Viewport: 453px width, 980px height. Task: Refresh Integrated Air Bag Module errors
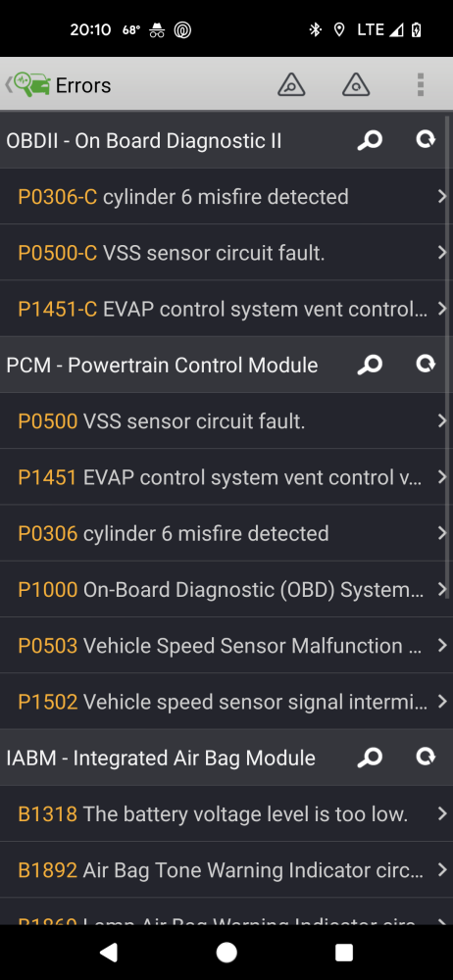point(427,757)
